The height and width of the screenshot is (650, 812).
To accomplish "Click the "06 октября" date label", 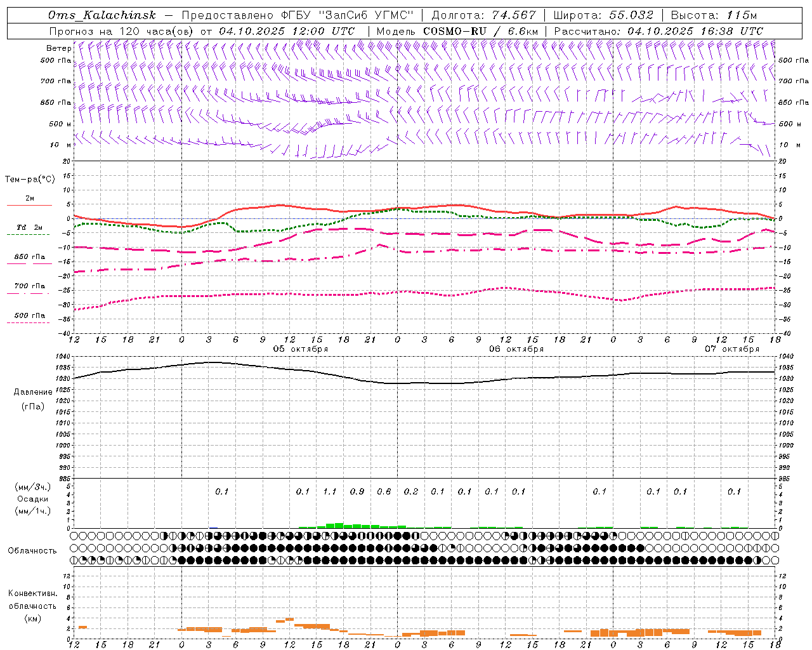I will point(516,348).
